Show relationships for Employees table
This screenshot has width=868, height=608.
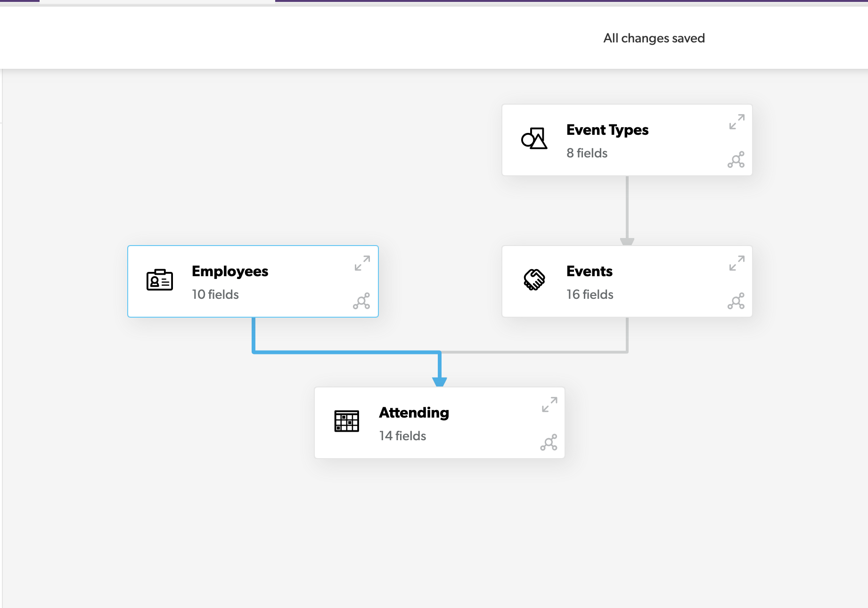pyautogui.click(x=361, y=301)
